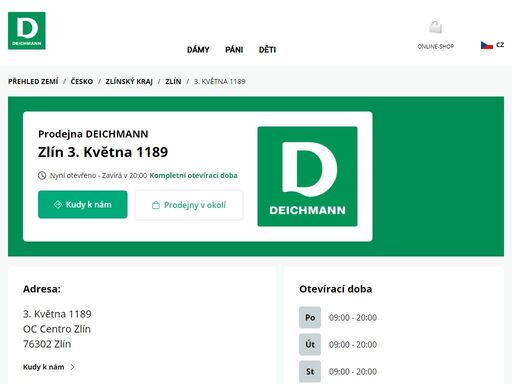This screenshot has height=384, width=512.
Task: Click the clock icon beside Nyní otevřeno
Action: pyautogui.click(x=42, y=175)
